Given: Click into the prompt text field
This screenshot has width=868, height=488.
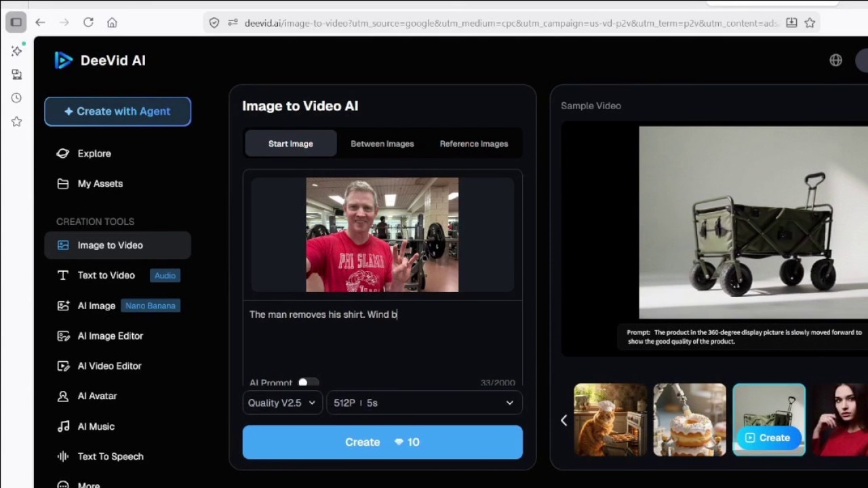Looking at the screenshot, I should click(x=382, y=339).
